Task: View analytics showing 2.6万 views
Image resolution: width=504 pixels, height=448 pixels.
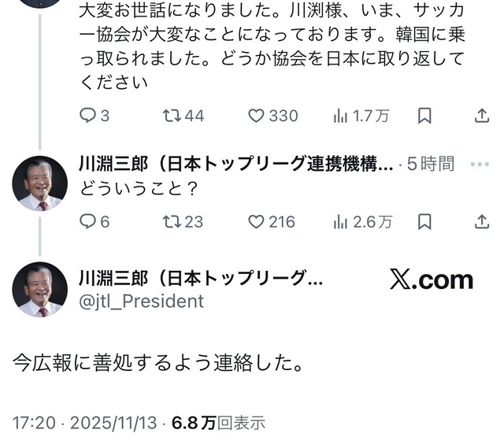Action: click(363, 222)
